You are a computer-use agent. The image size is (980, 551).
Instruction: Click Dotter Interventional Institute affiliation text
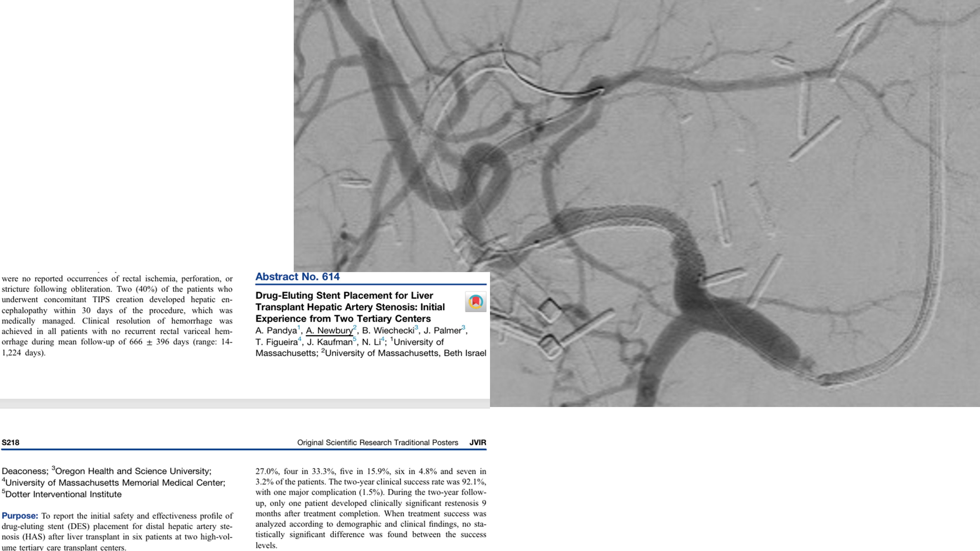pyautogui.click(x=63, y=494)
